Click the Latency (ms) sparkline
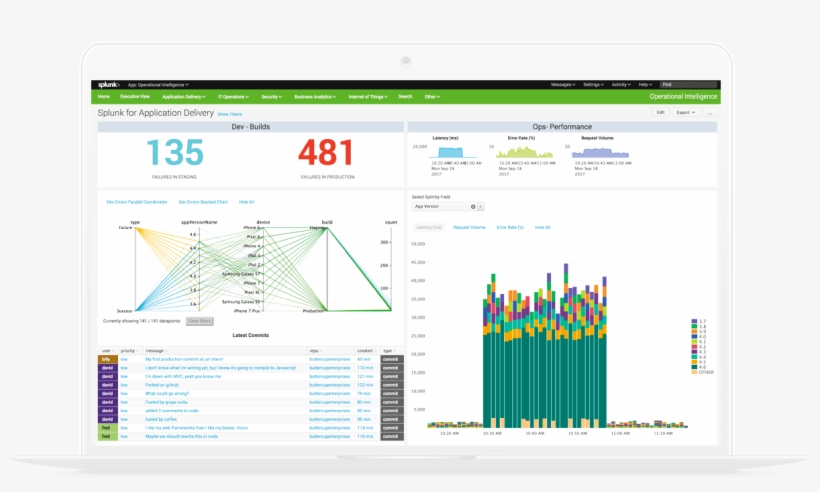Viewport: 820px width, 492px height. [x=452, y=152]
